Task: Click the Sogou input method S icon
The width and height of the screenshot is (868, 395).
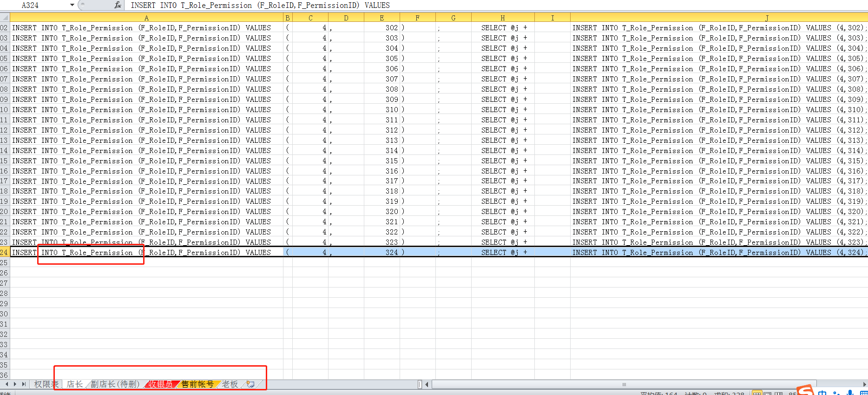Action: click(805, 390)
